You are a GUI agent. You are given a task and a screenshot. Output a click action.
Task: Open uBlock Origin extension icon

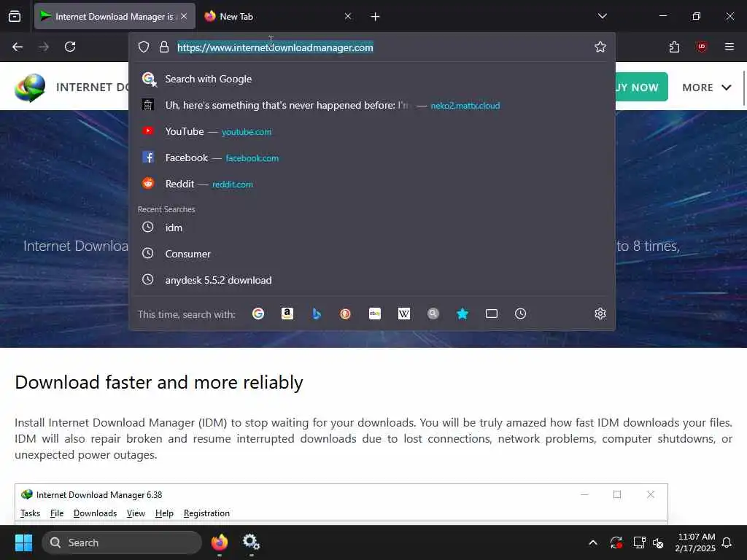pyautogui.click(x=701, y=47)
